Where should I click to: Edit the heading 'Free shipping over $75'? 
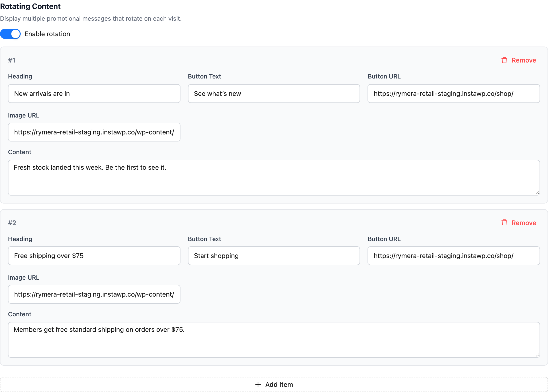[x=94, y=256]
